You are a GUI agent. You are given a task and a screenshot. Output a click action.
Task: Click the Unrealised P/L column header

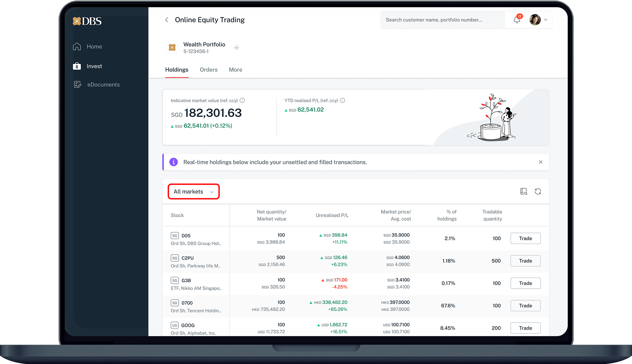click(x=332, y=215)
